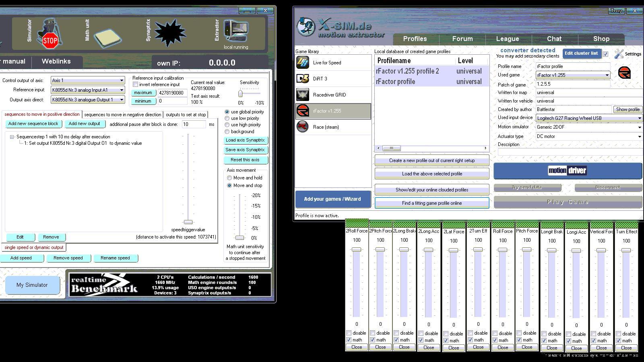Choose Move and hold axis movement
The image size is (644, 362).
tap(229, 178)
